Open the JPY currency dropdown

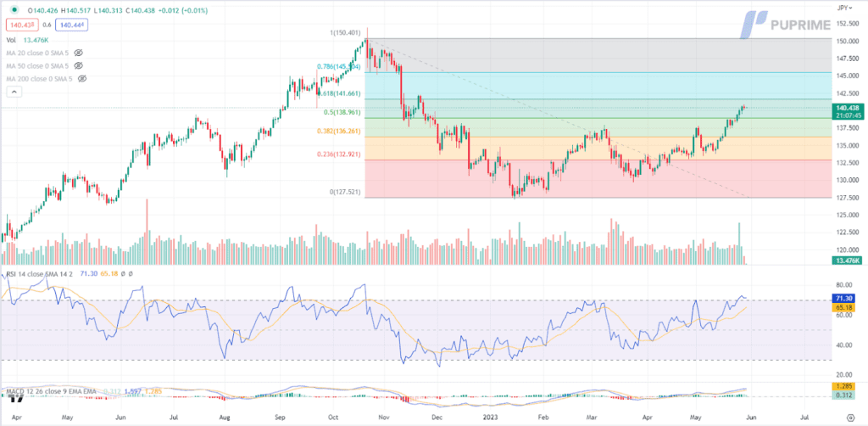pos(845,8)
